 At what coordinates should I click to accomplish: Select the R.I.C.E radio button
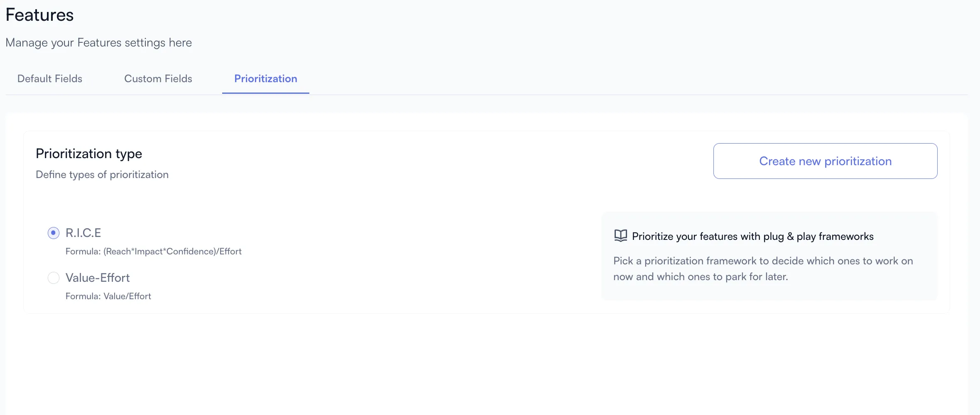pyautogui.click(x=54, y=233)
